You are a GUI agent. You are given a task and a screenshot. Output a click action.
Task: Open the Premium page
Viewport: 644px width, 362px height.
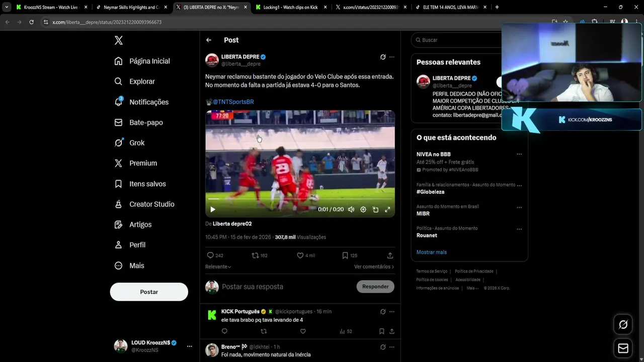(136, 163)
